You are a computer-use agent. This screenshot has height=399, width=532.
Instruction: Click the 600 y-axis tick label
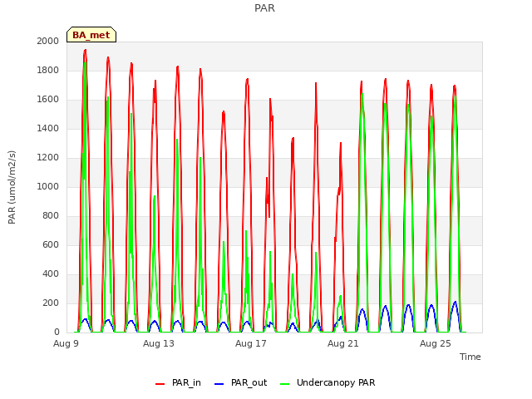tap(51, 244)
